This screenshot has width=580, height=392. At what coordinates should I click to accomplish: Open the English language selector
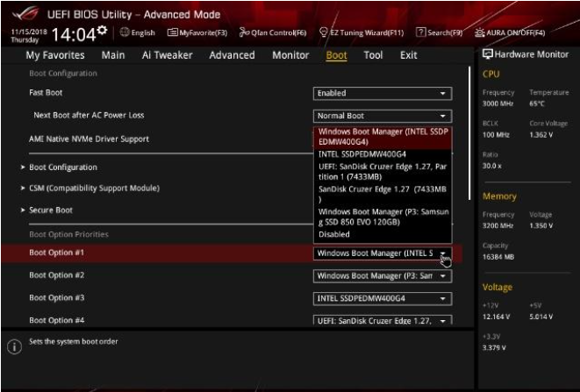click(137, 32)
